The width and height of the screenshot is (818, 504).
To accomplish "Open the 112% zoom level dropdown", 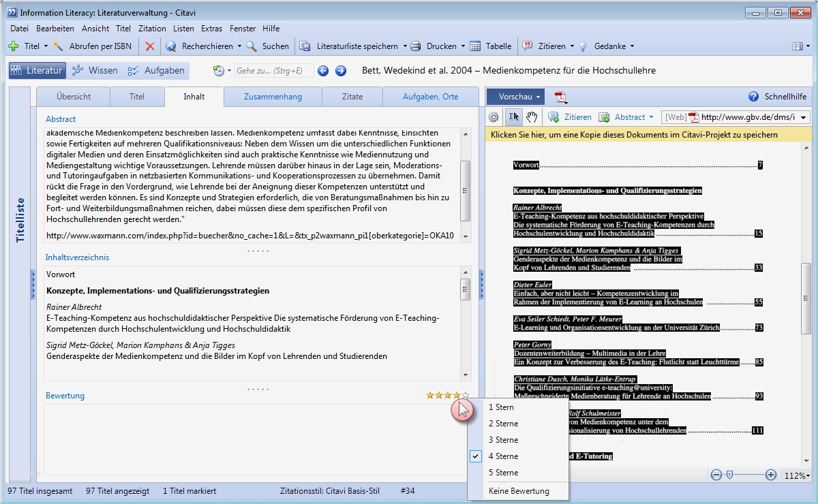I will (797, 475).
